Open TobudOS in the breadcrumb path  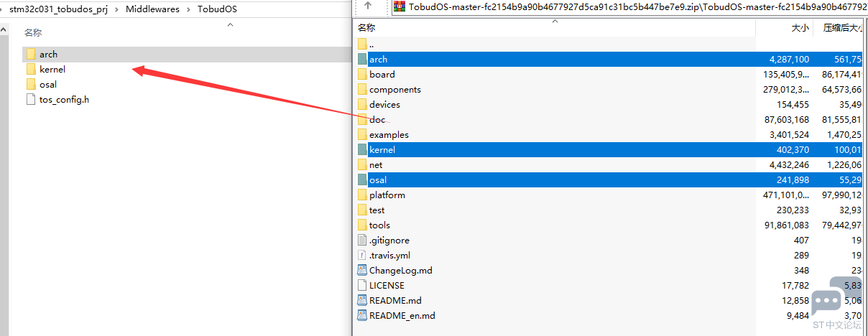217,9
